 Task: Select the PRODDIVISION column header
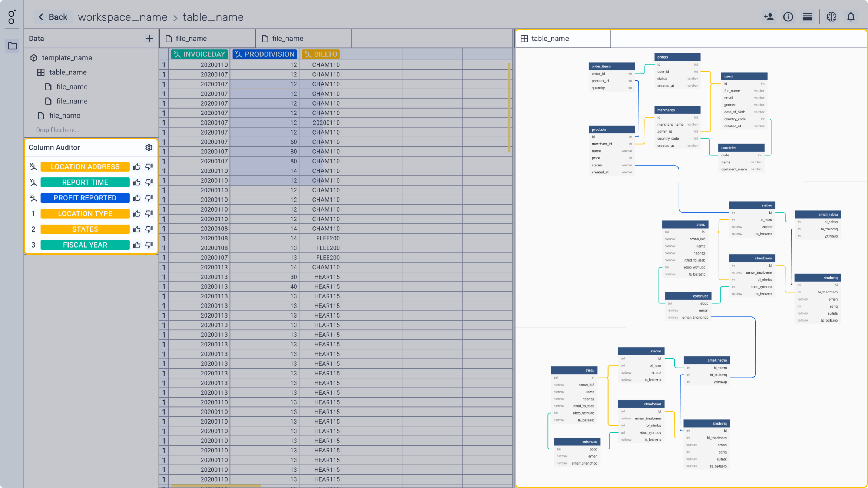pyautogui.click(x=264, y=54)
